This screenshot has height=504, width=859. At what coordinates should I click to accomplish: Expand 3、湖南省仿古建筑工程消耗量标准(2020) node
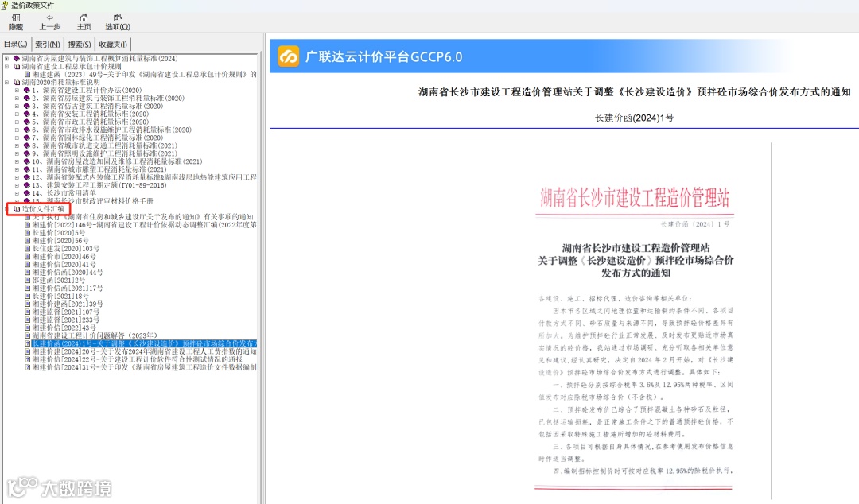coord(17,107)
